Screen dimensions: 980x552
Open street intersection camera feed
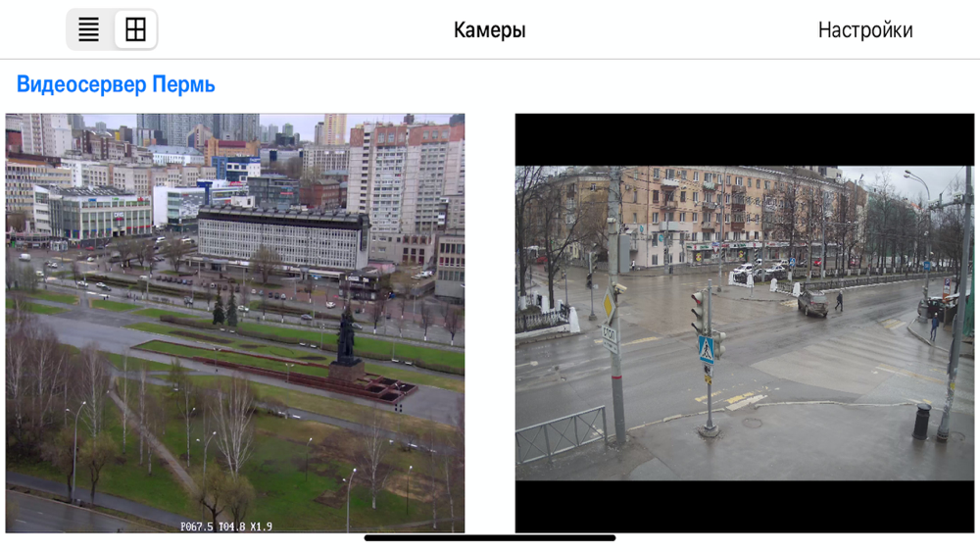(x=745, y=324)
